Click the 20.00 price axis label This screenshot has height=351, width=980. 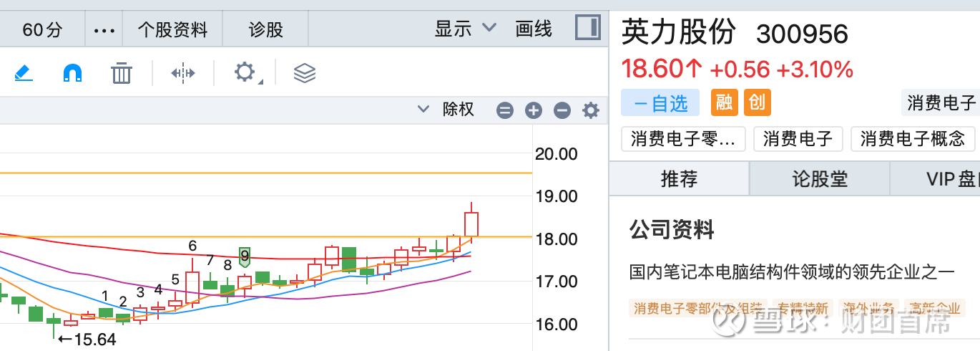556,153
